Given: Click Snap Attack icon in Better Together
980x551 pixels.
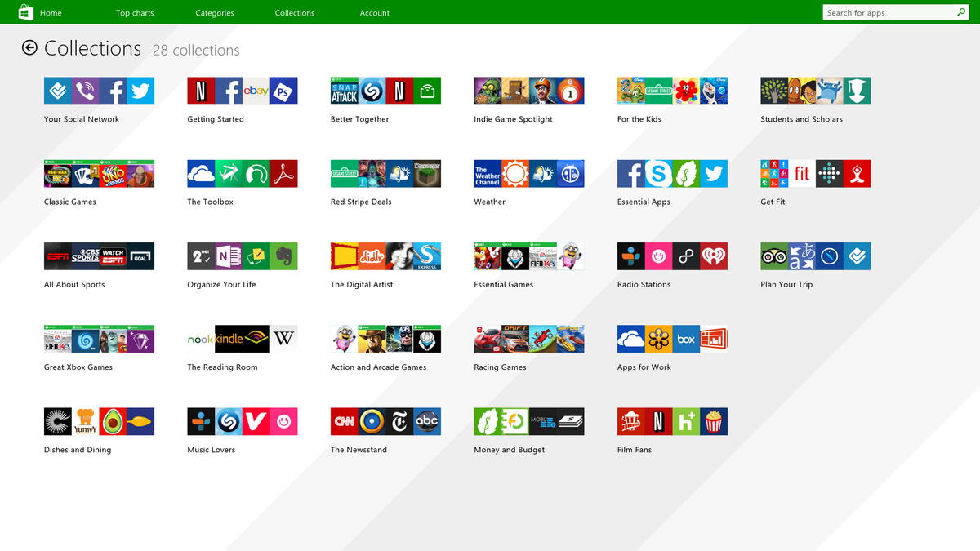Looking at the screenshot, I should (345, 91).
